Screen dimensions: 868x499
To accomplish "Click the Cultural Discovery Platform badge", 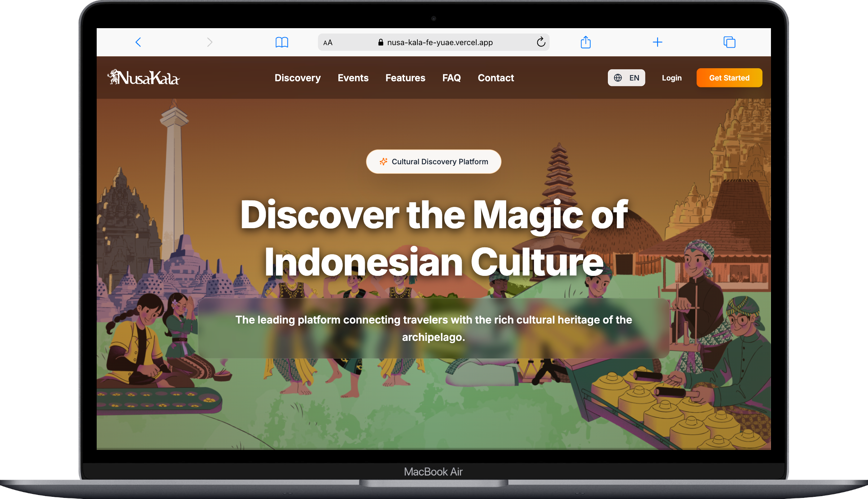I will click(x=433, y=162).
